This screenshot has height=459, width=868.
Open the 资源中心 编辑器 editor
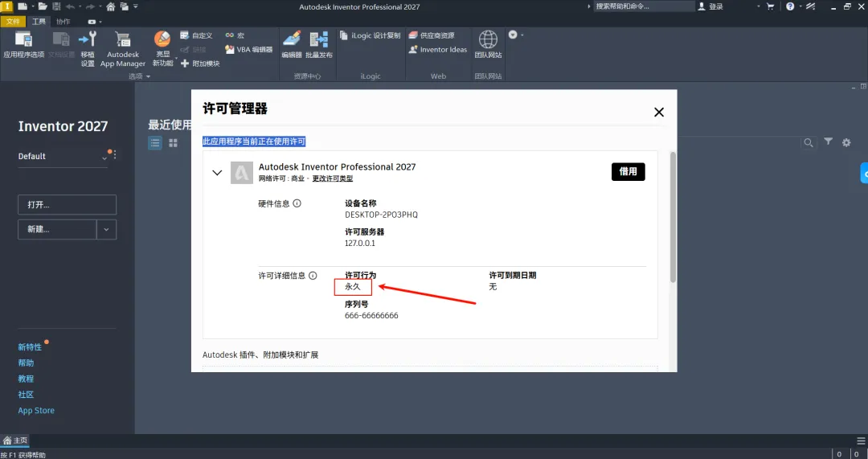292,45
